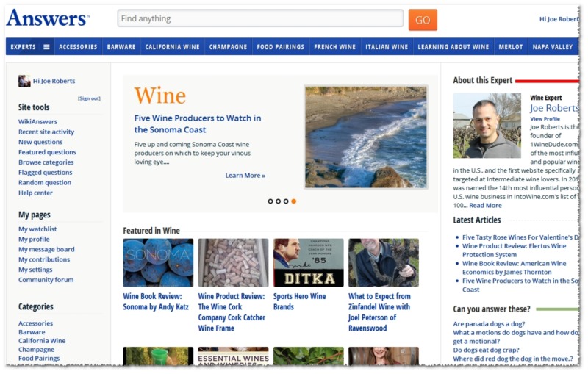
Task: Open My message board link
Action: point(46,249)
